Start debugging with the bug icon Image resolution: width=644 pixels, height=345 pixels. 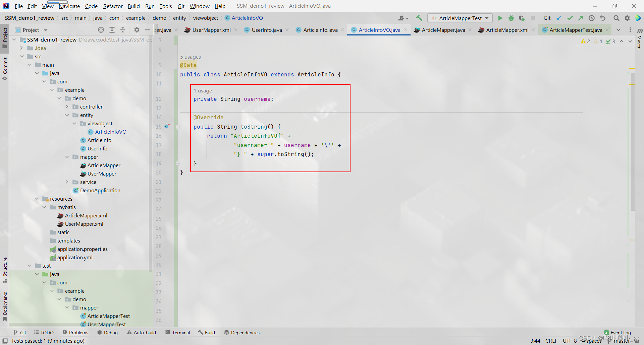511,18
